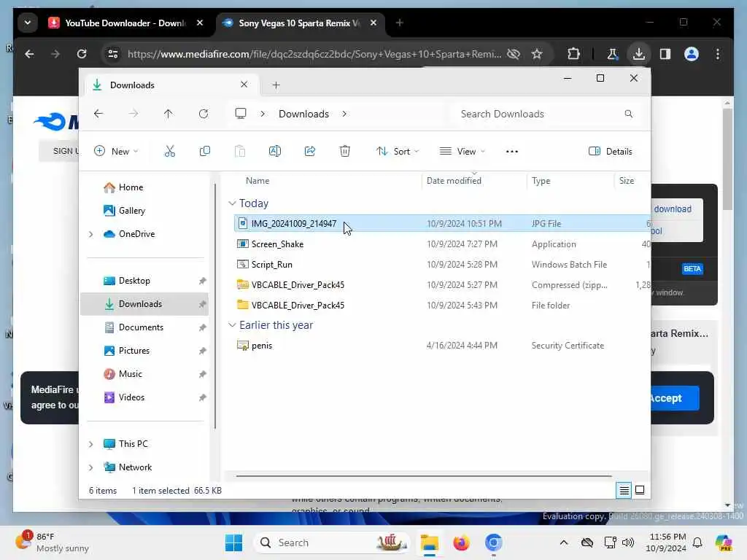Go up one folder level in Explorer
Viewport: 747px width, 560px height.
click(x=169, y=114)
